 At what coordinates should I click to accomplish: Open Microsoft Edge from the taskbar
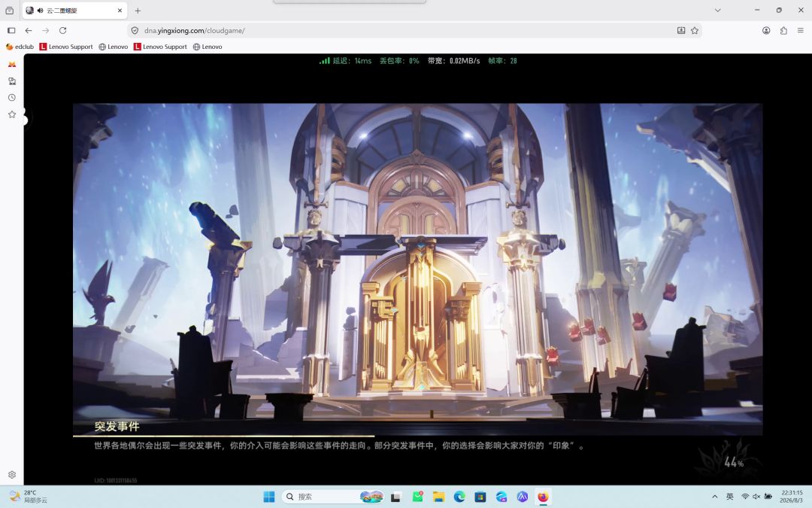(459, 497)
